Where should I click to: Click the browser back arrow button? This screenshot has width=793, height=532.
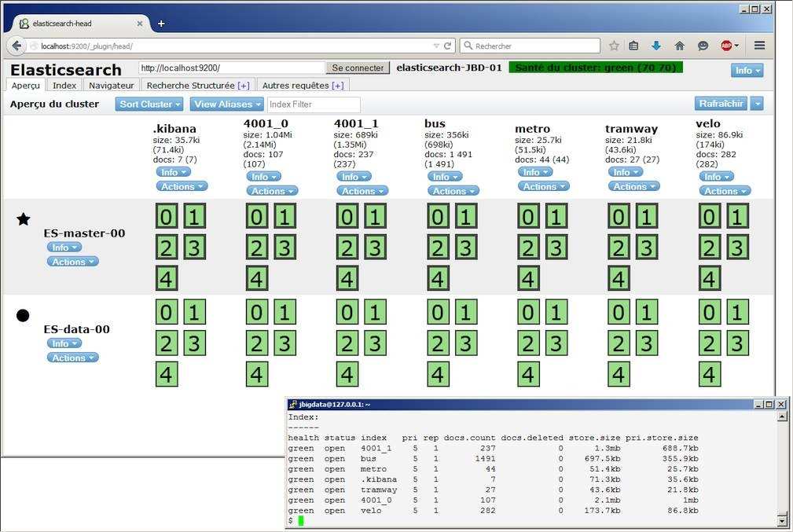click(x=17, y=46)
